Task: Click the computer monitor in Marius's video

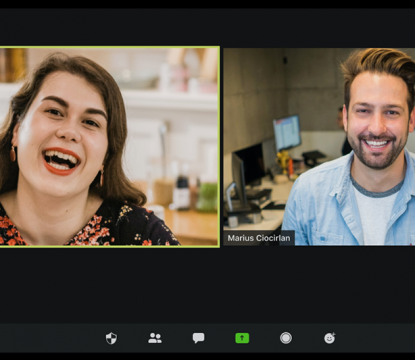Action: click(x=287, y=133)
